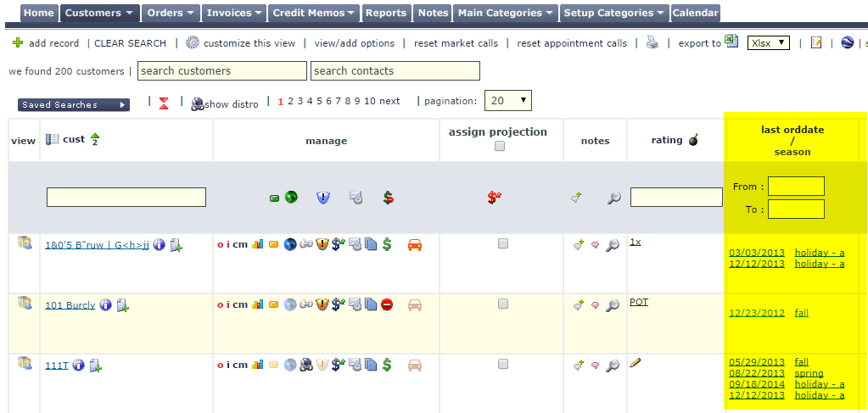868x413 pixels.
Task: Check assign projection for 1&0'5 B"ruw
Action: [502, 243]
